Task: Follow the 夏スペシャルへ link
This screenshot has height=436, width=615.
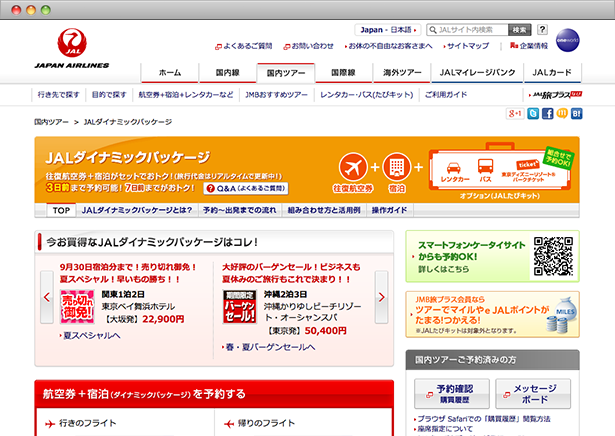Action: (x=90, y=336)
